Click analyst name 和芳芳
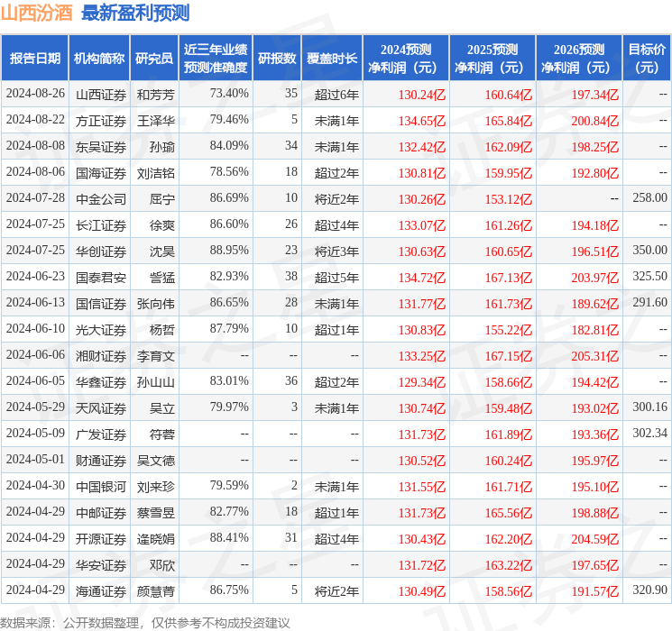 156,95
